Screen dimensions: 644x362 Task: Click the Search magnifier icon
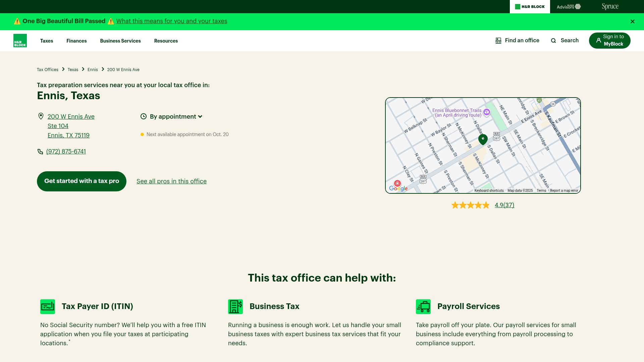(553, 41)
